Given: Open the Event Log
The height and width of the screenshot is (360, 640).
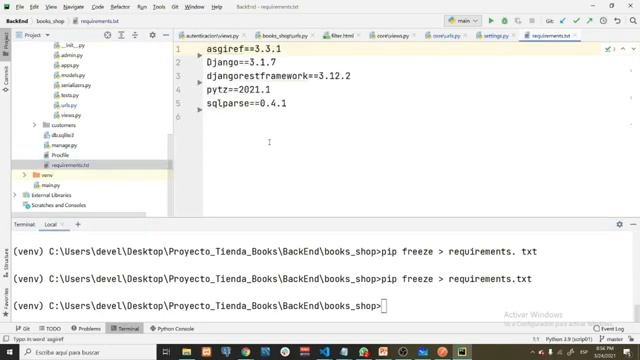Looking at the screenshot, I should 609,329.
